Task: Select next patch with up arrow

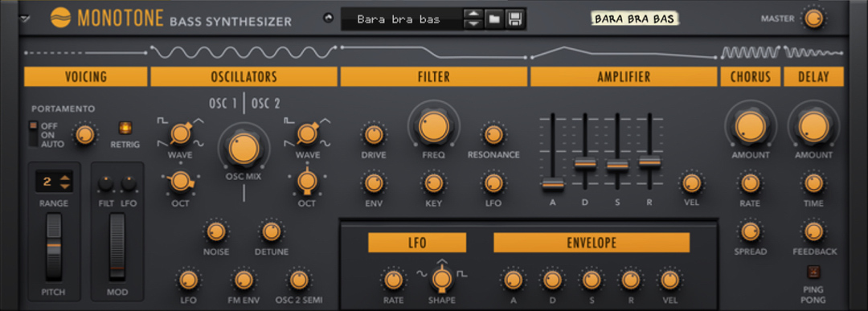Action: tap(473, 14)
